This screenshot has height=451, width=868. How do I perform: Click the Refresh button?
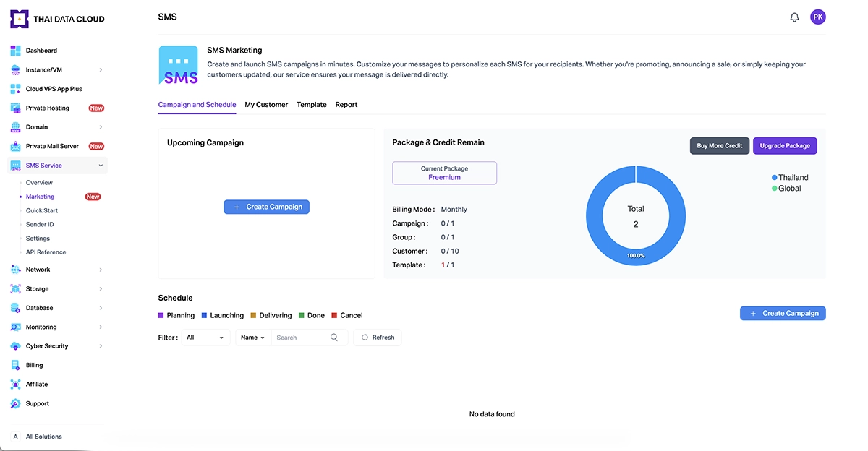(x=378, y=338)
